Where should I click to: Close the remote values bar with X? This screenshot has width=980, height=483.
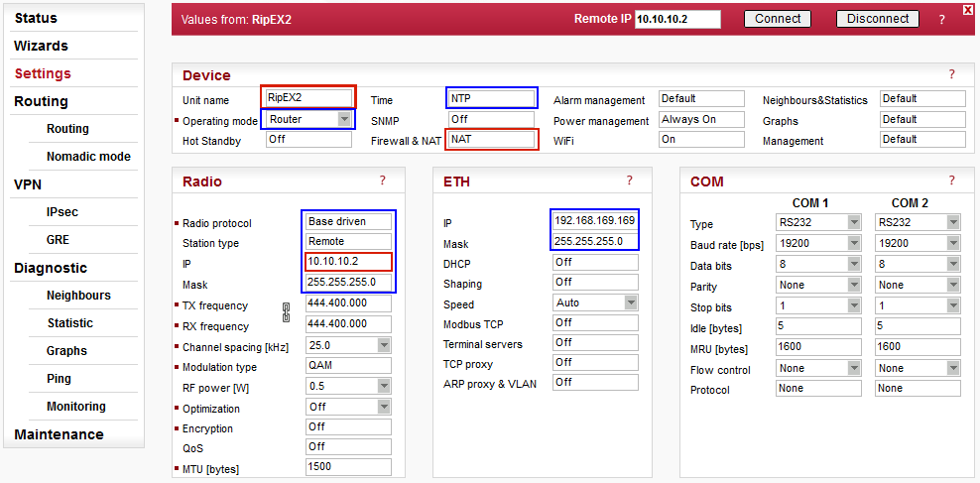click(x=968, y=8)
